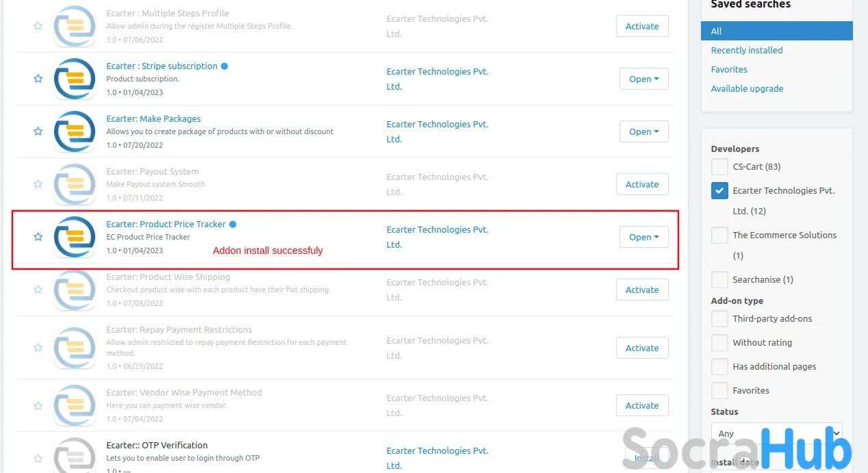This screenshot has width=868, height=473.
Task: Click star icon beside Product Price Tracker
Action: [x=38, y=237]
